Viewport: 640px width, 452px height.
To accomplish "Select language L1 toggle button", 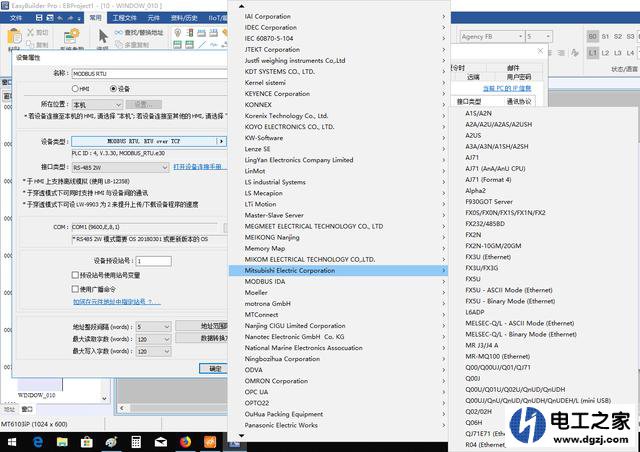I will pos(593,53).
